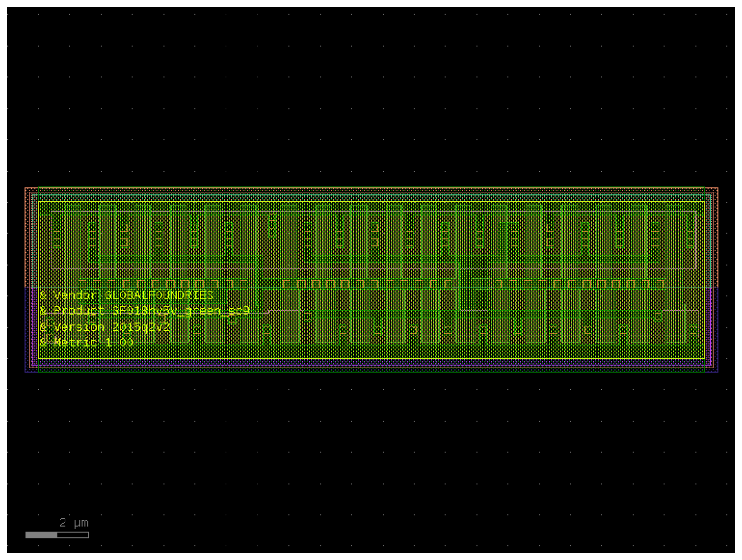Click the '2 µm' scale bar label
Viewport: 742px width, 560px height.
point(74,522)
